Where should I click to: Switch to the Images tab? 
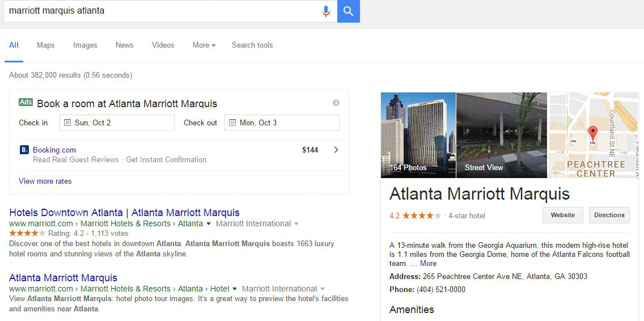[85, 45]
